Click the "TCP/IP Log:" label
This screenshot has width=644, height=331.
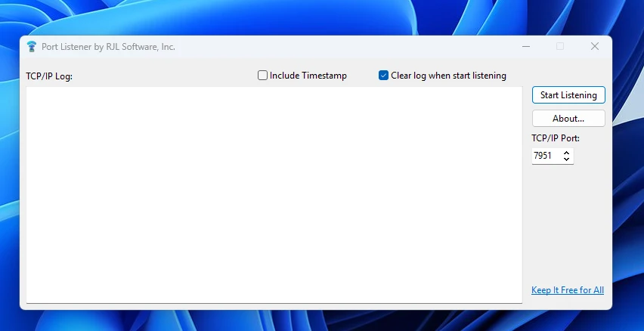pyautogui.click(x=49, y=76)
